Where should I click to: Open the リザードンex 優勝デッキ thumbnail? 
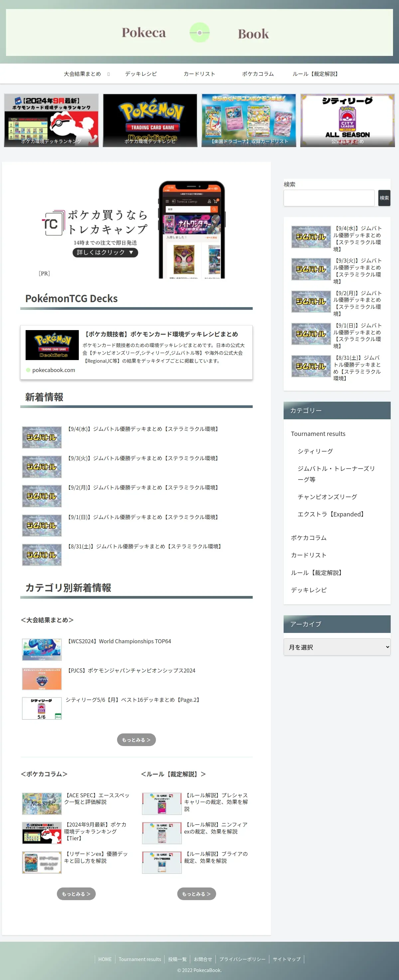point(42,862)
